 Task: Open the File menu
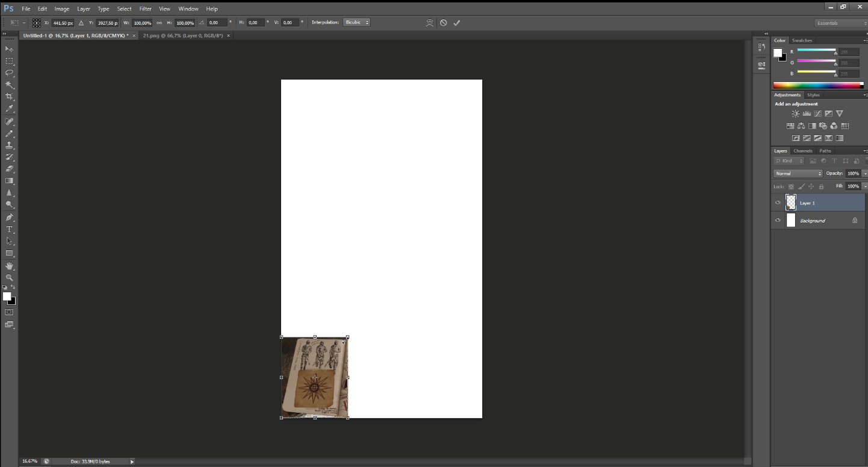click(x=26, y=9)
